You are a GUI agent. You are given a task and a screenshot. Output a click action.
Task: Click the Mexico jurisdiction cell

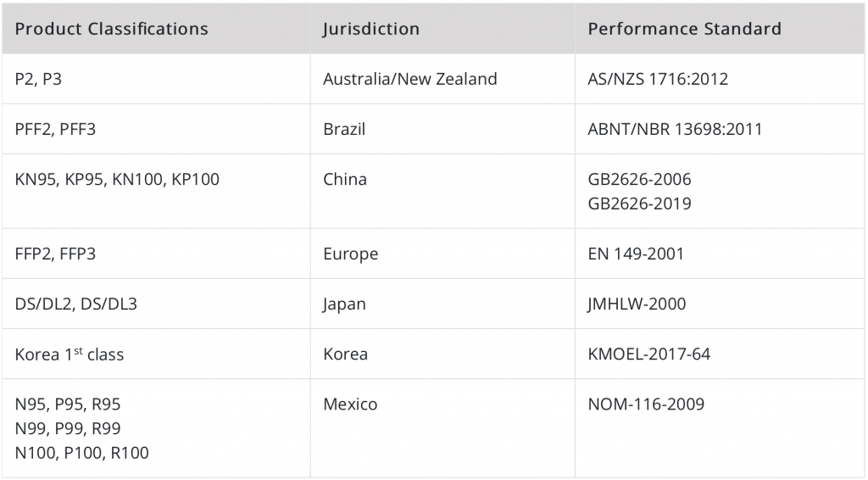point(350,404)
